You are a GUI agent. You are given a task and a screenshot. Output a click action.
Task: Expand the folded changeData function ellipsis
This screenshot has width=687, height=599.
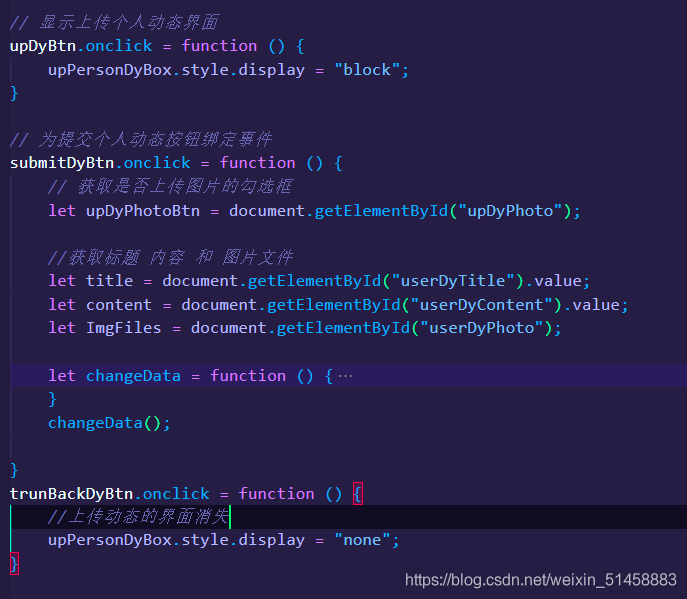click(x=345, y=376)
